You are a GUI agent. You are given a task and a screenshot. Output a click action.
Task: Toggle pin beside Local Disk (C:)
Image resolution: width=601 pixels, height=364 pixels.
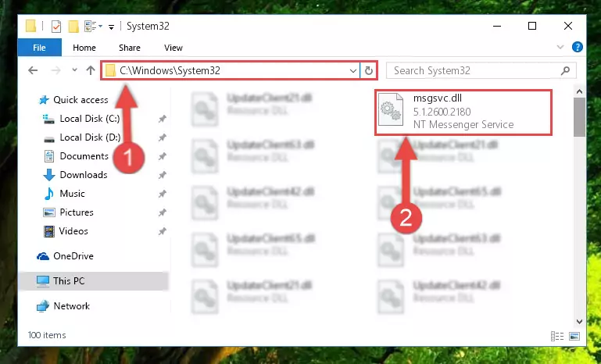(163, 119)
